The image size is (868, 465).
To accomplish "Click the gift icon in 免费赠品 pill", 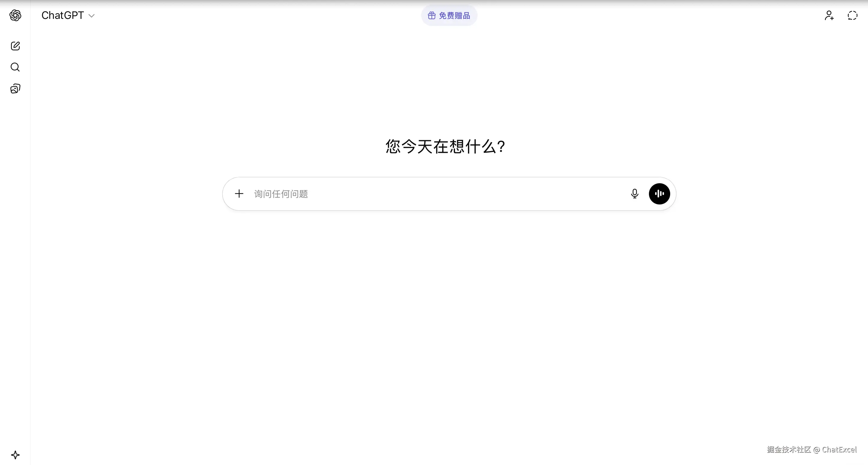I will pos(432,15).
